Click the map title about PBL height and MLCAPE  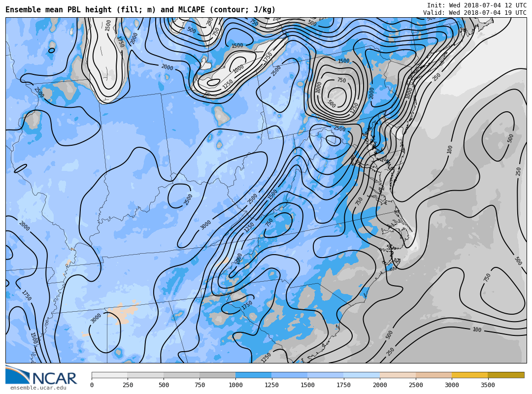(140, 9)
